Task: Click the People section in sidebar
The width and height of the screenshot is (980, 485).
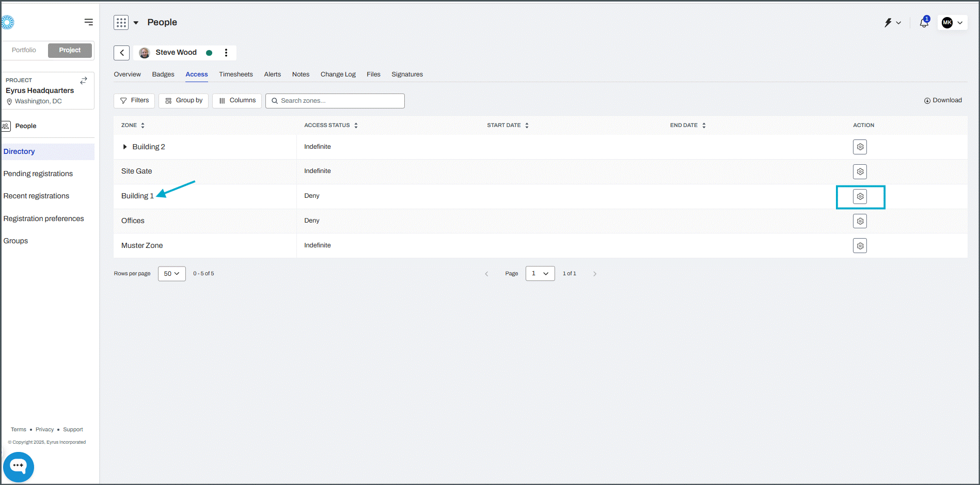Action: coord(25,126)
